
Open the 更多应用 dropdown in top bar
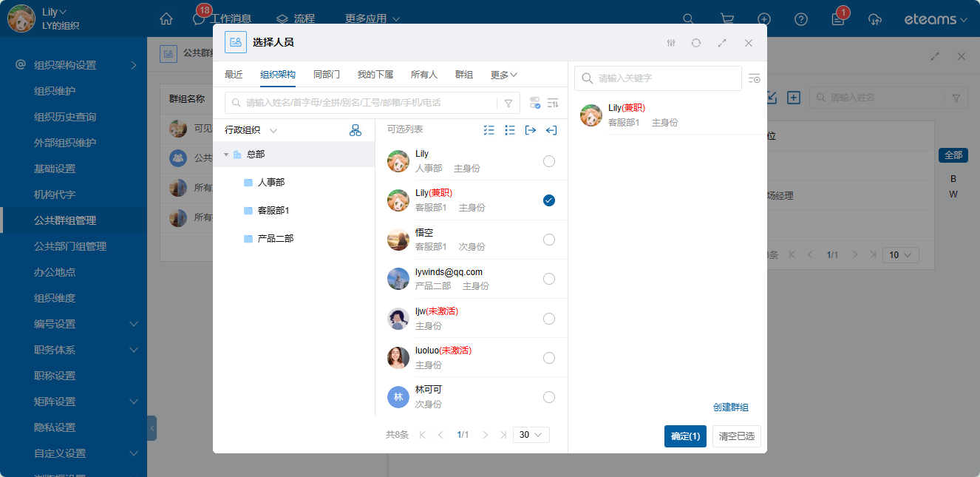pos(372,18)
